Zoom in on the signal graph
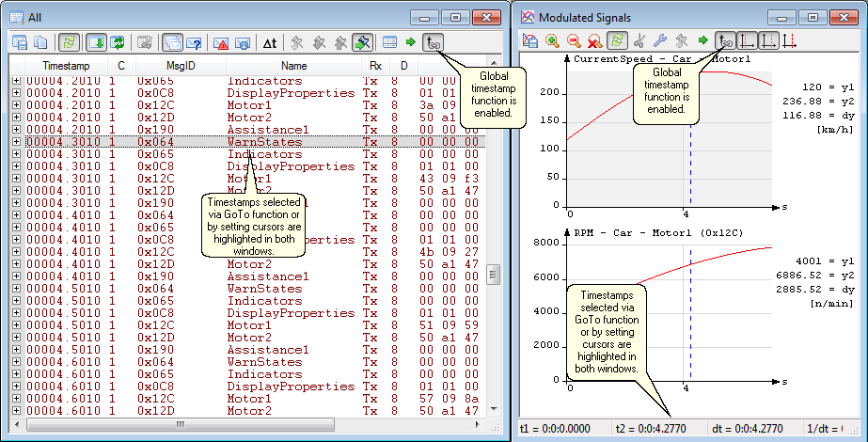Viewport: 868px width, 442px height. coord(551,40)
